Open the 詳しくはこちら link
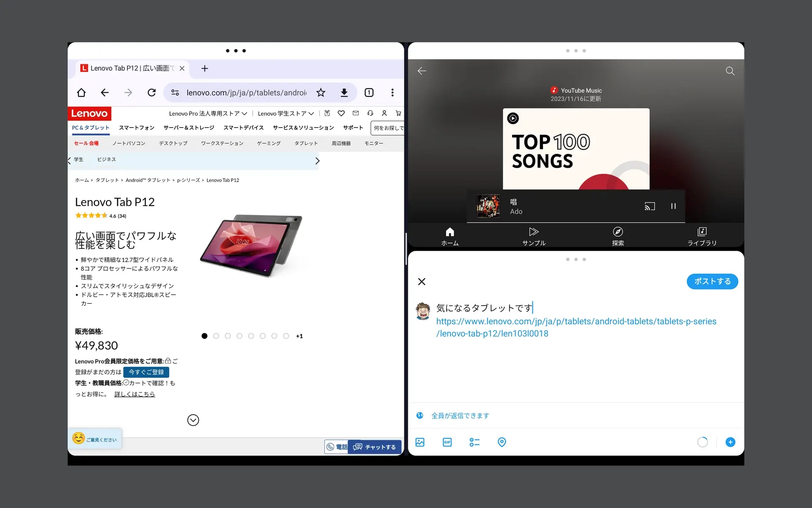The height and width of the screenshot is (508, 812). coord(134,394)
